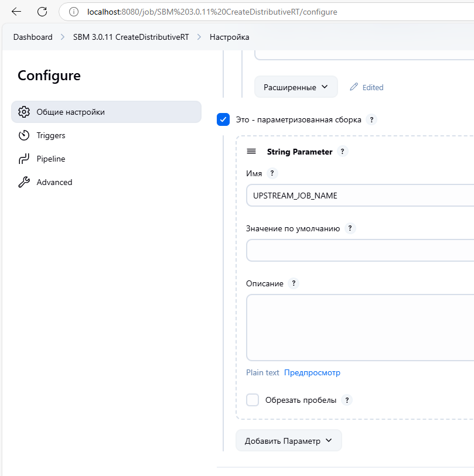474x476 pixels.
Task: Expand the Расширенные dropdown button
Action: pyautogui.click(x=296, y=87)
